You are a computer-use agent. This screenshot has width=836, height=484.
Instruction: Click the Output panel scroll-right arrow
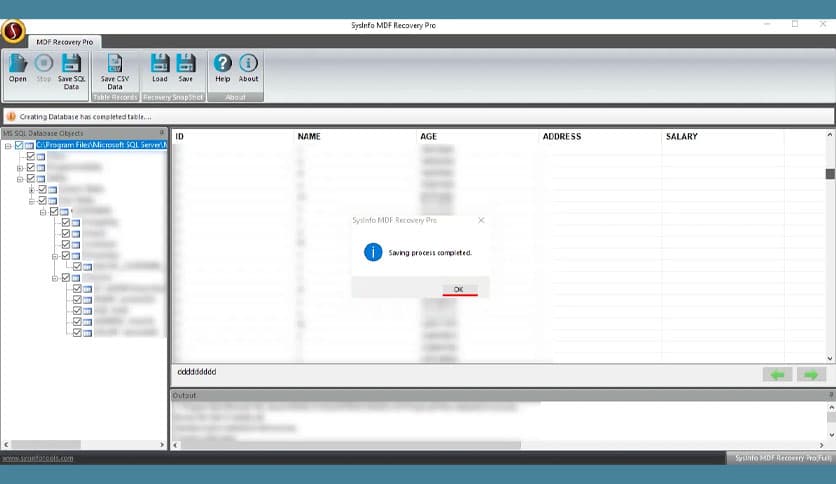(822, 445)
